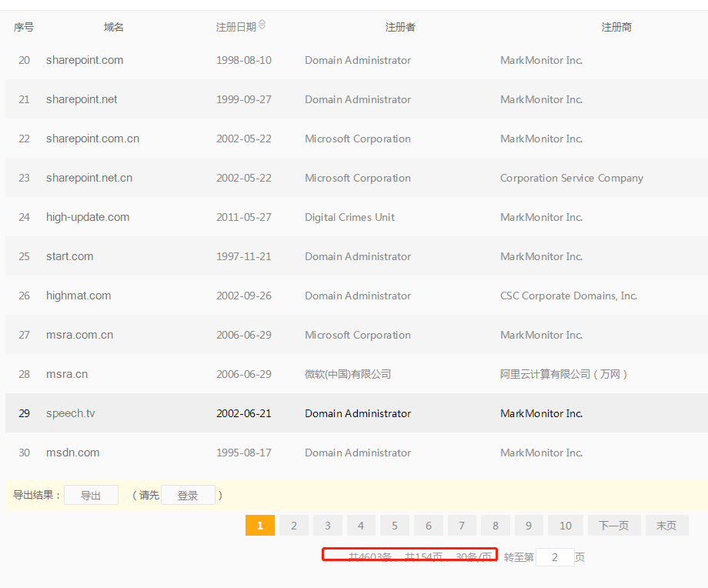Screen dimensions: 708x588
Task: Select the msra.cn domain link
Action: [67, 374]
